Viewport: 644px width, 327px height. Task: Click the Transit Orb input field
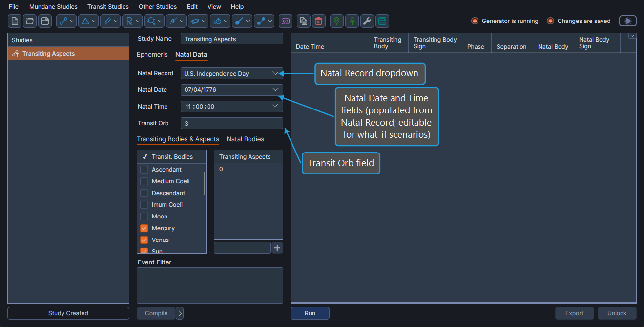coord(232,123)
